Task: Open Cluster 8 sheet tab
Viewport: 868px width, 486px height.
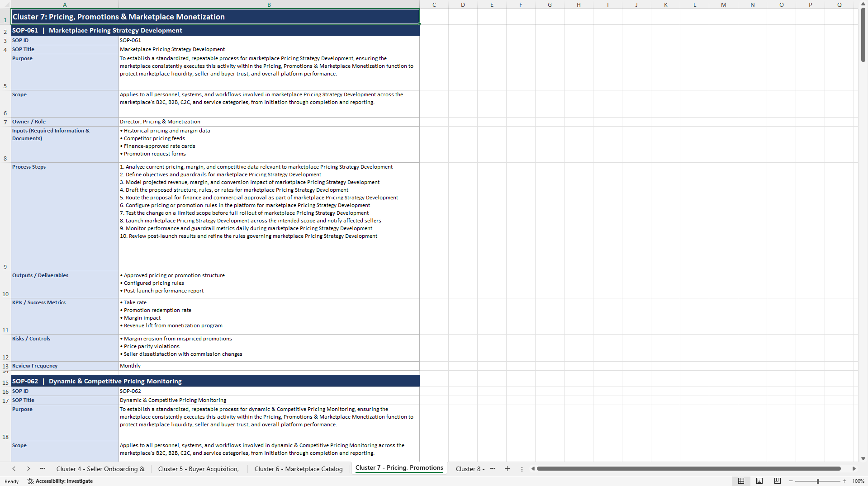Action: point(470,469)
